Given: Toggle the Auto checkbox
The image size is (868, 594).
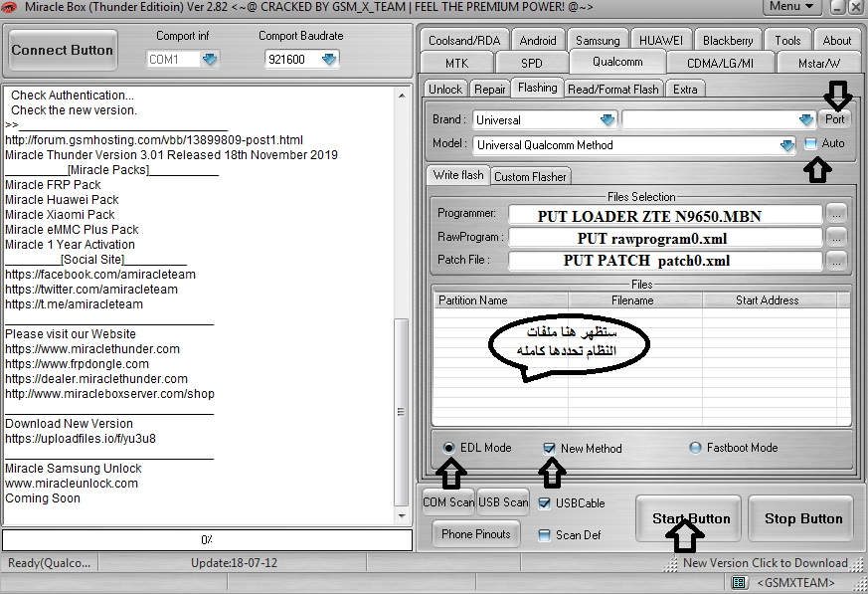Looking at the screenshot, I should (810, 143).
